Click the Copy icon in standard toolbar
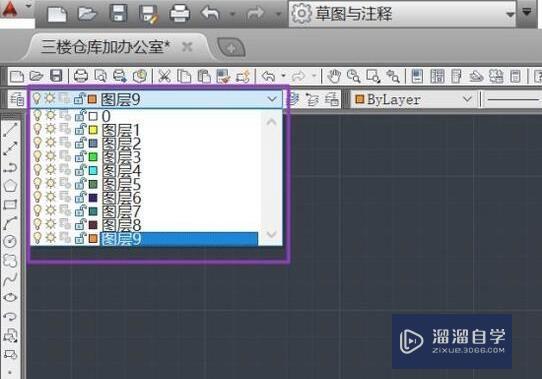Image resolution: width=542 pixels, height=379 pixels. point(184,76)
